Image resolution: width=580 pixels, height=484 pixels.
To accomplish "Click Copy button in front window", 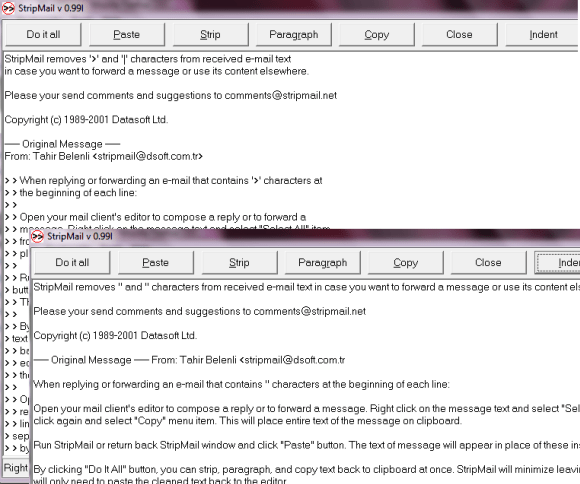I will pyautogui.click(x=405, y=262).
